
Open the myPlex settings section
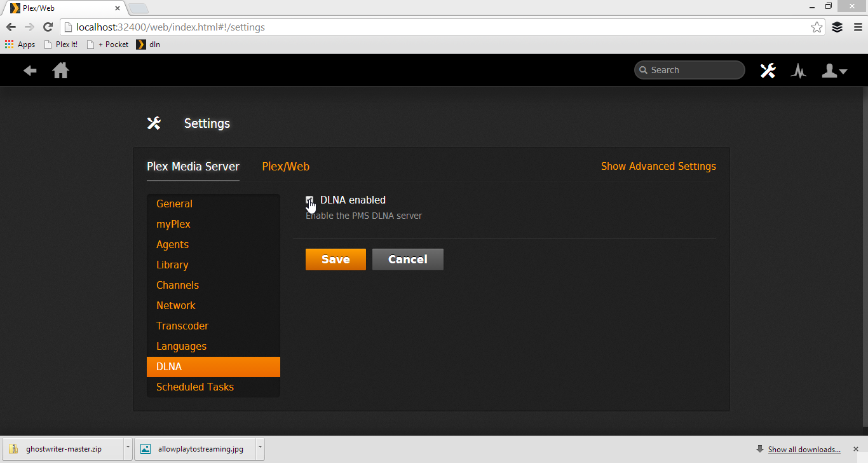[x=214, y=225]
